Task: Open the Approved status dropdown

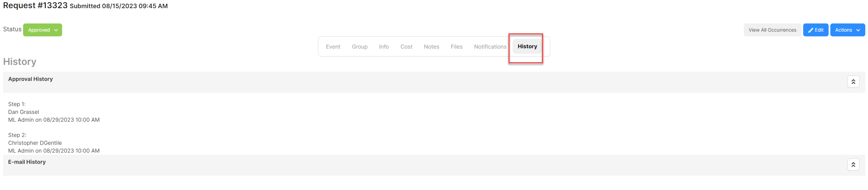Action: [x=42, y=30]
